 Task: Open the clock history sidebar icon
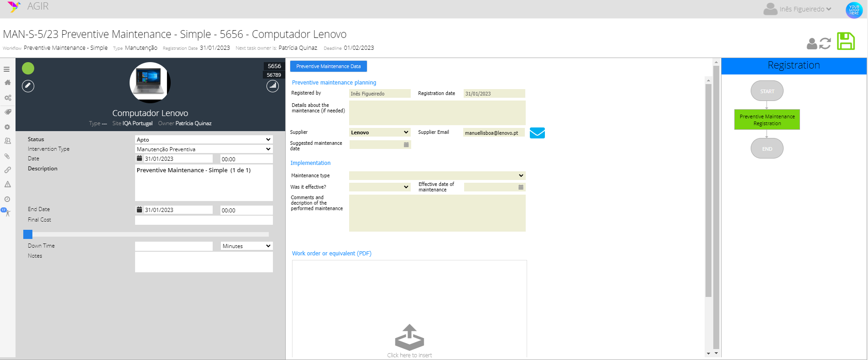7,199
